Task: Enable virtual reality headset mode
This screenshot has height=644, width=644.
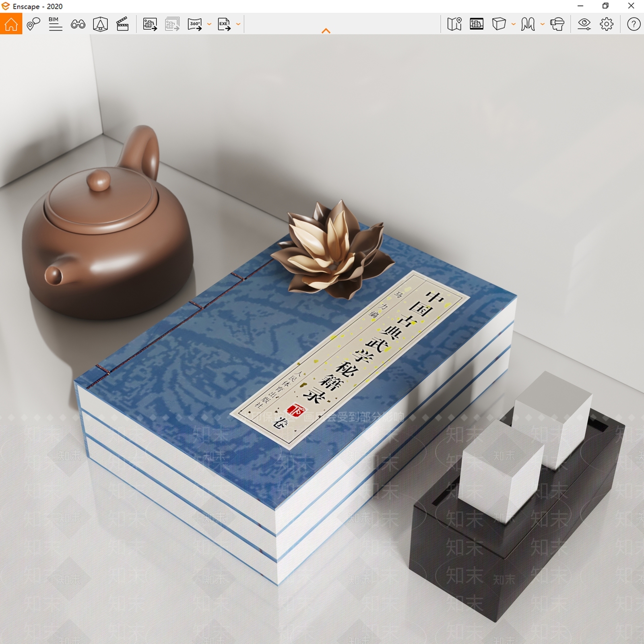Action: (x=557, y=24)
